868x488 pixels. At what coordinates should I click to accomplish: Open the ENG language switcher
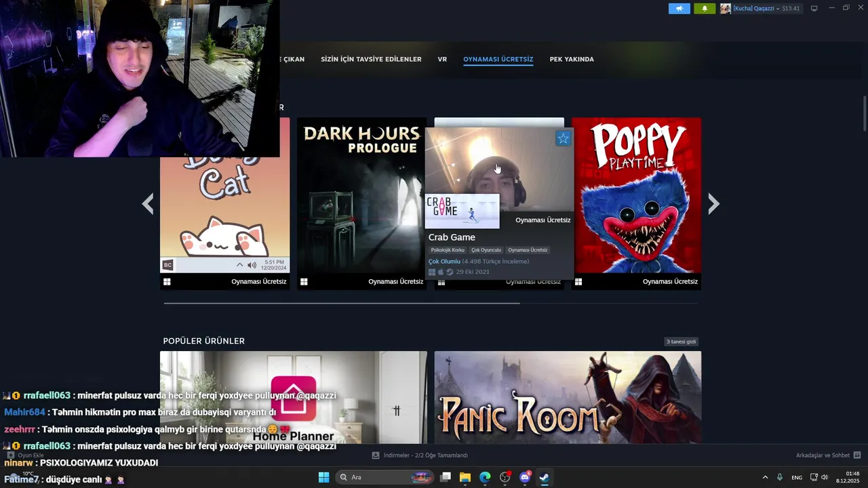coord(797,478)
